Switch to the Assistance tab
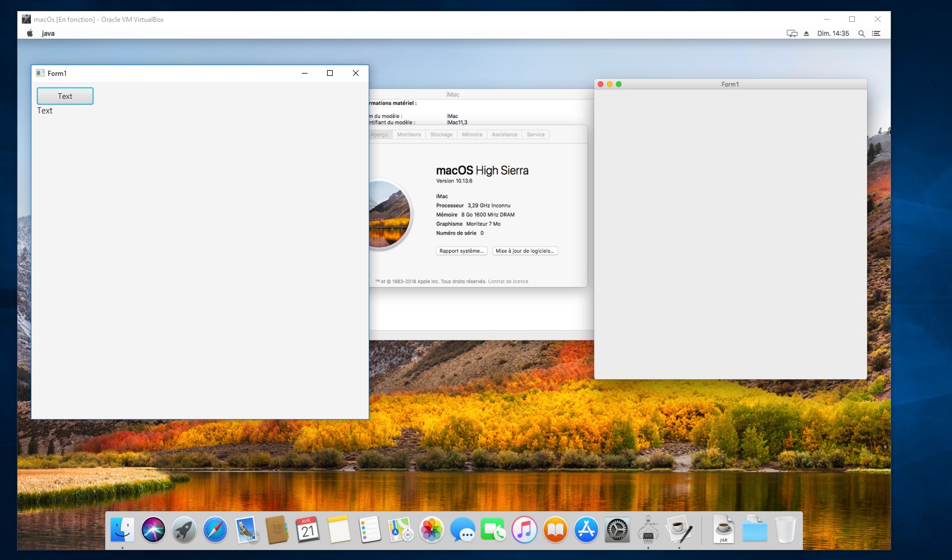Screen dimensions: 952x560 point(505,135)
